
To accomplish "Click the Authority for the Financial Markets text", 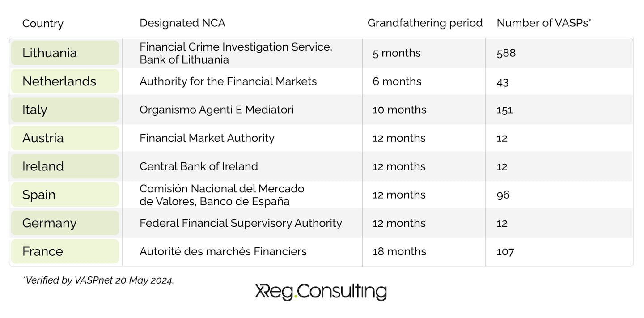I will pyautogui.click(x=228, y=81).
